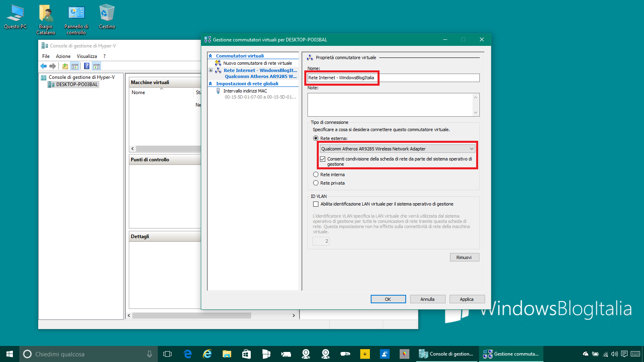Viewport: 644px width, 362px height.
Task: Click the Qualcomm Atheros AR9285 W... subtext in tree
Action: 261,76
